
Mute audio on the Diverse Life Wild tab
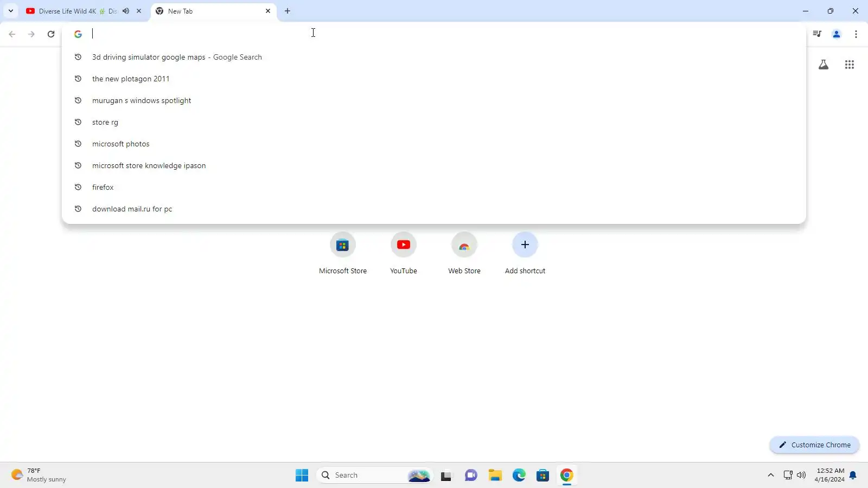point(126,11)
